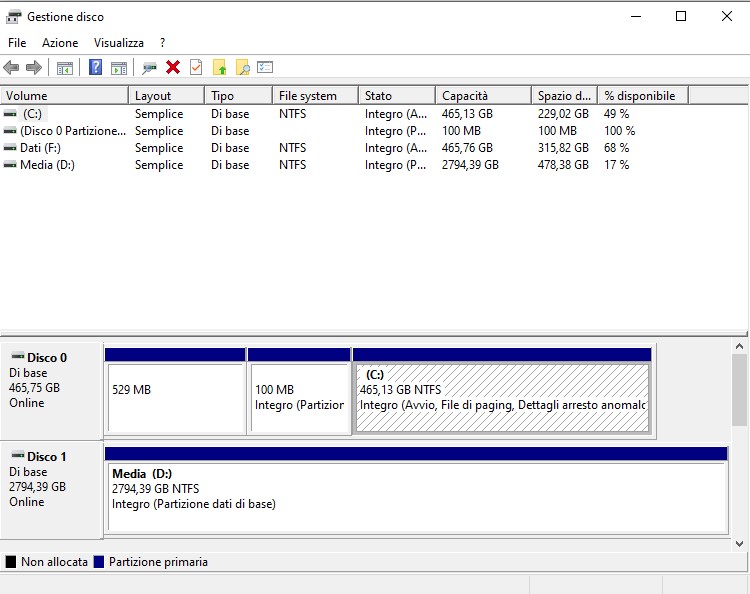This screenshot has height=594, width=750.
Task: Sort by the Capacità column header
Action: [x=484, y=96]
